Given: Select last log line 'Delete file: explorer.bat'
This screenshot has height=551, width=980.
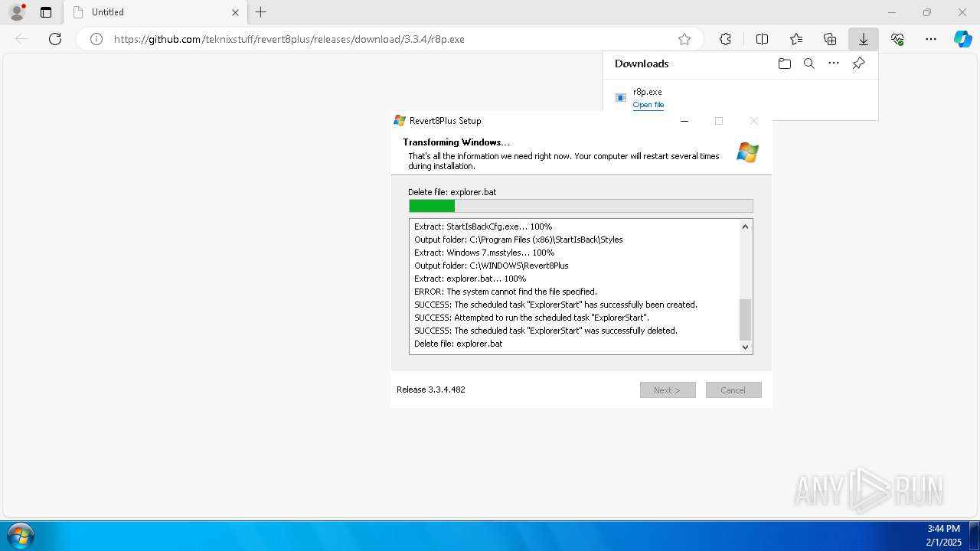Looking at the screenshot, I should pos(459,344).
